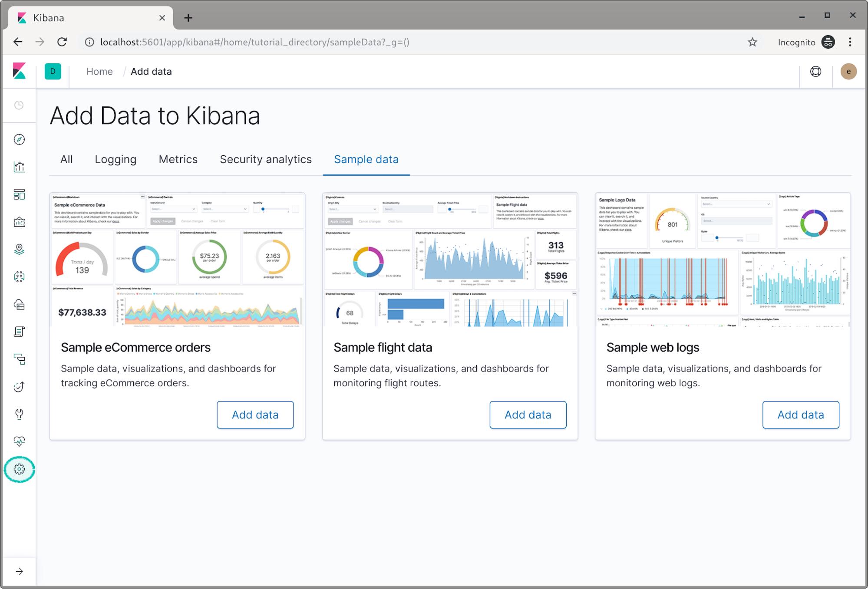This screenshot has width=868, height=589.
Task: Click the Discover (clock) icon in sidebar
Action: point(19,105)
